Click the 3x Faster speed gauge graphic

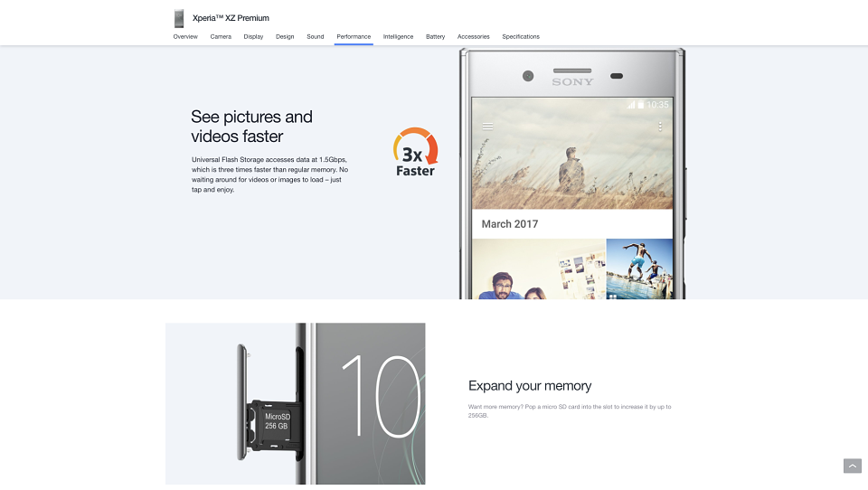[416, 152]
